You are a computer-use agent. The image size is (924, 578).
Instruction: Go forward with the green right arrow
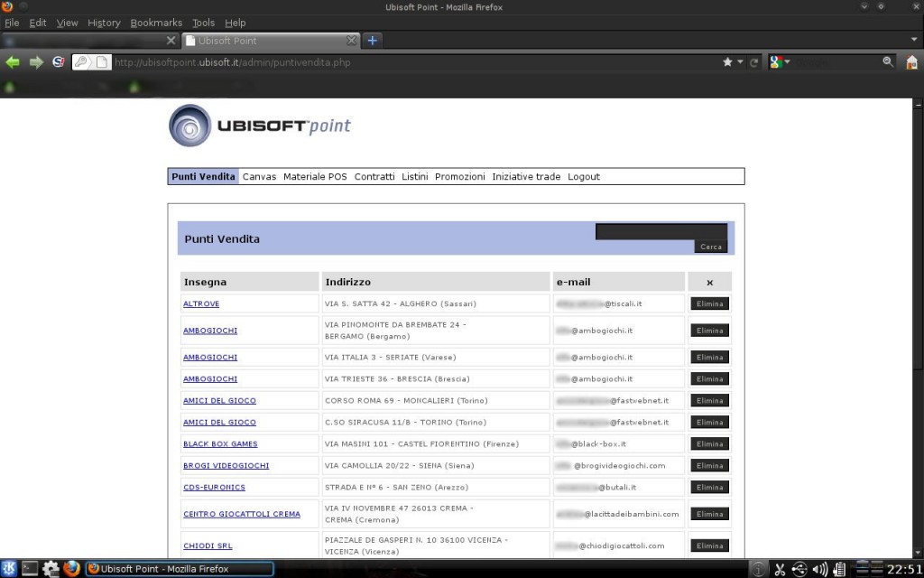pos(36,62)
